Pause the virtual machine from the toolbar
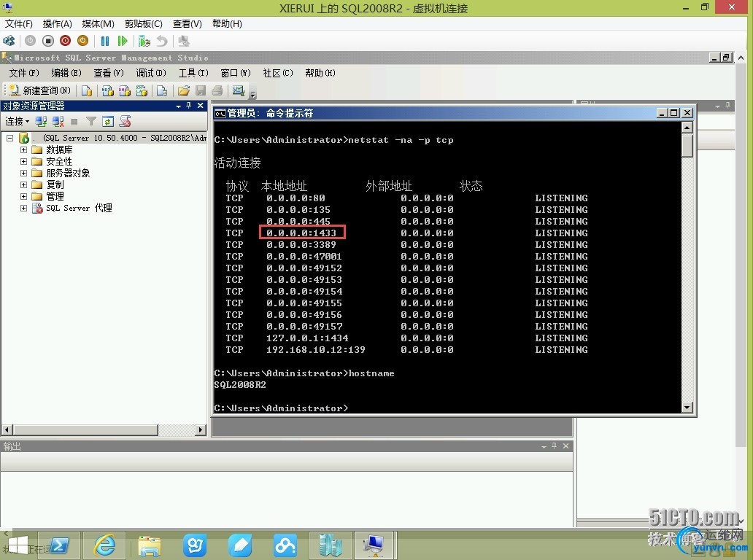 click(x=104, y=42)
